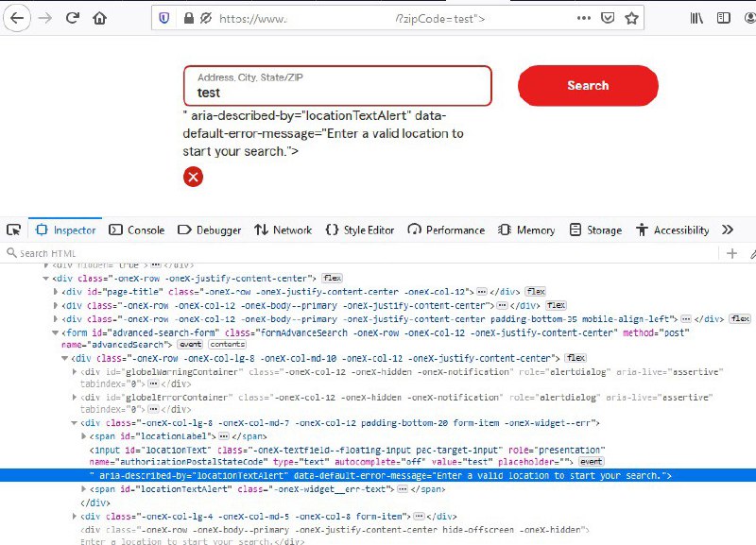Toggle flex badge on padding-bottom-35 div
This screenshot has height=545, width=756.
[740, 319]
